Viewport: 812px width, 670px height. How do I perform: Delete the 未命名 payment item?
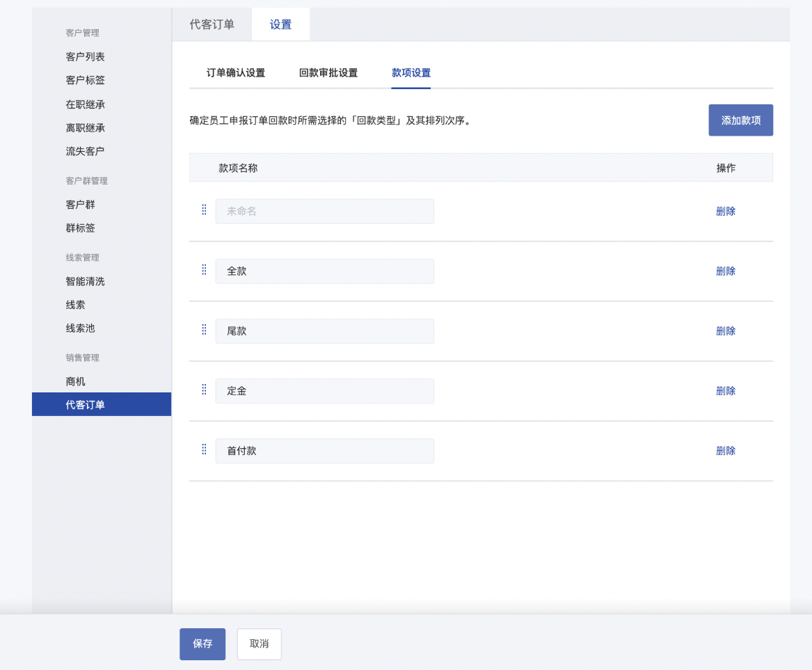click(x=726, y=212)
